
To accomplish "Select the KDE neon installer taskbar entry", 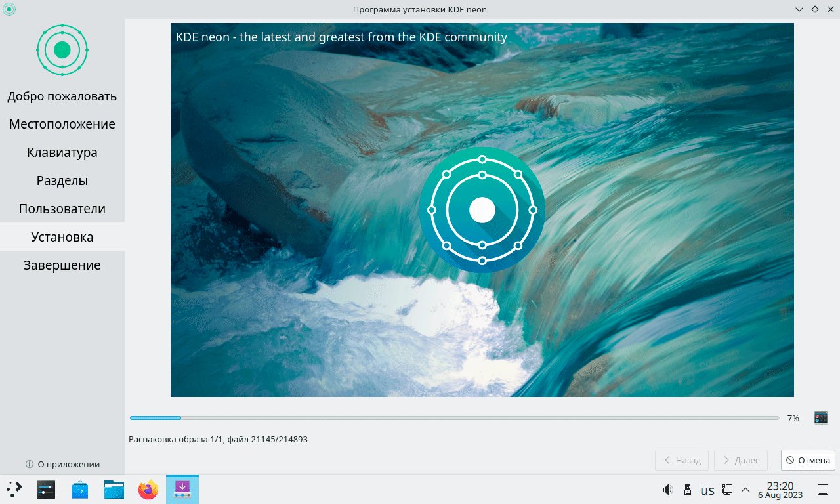I will coord(182,490).
